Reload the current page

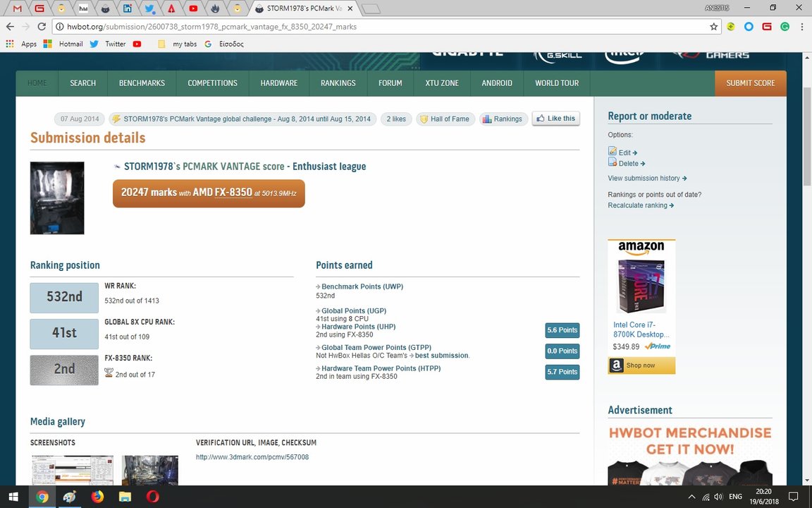click(x=42, y=26)
